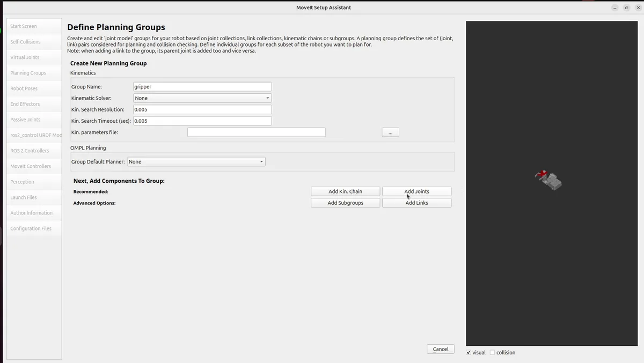This screenshot has height=363, width=644.
Task: Open the Start Screen page
Action: pos(34,26)
